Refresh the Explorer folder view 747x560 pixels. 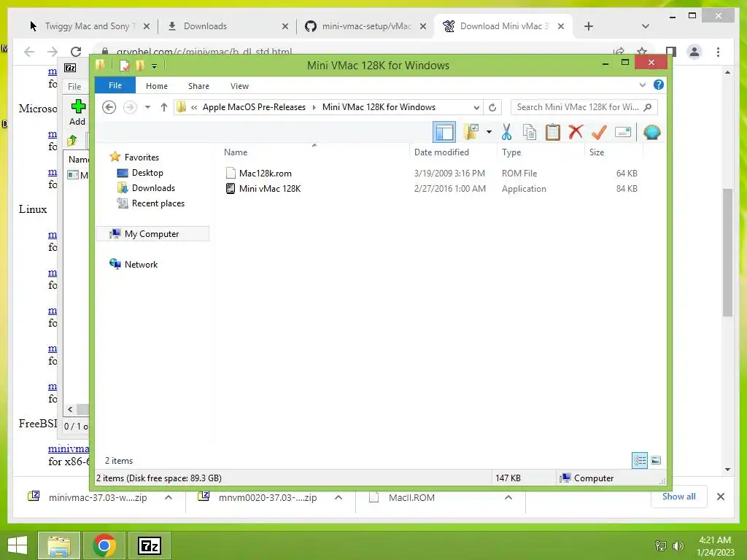[492, 108]
